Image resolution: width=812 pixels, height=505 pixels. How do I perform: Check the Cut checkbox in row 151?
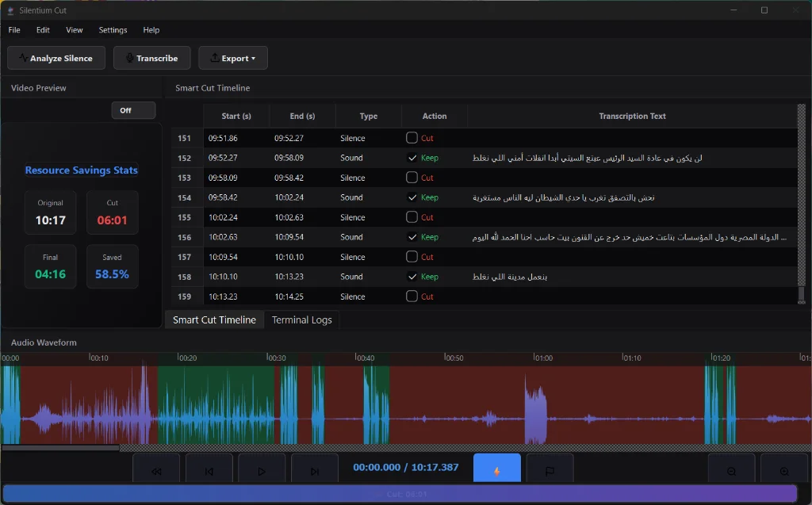(x=412, y=138)
